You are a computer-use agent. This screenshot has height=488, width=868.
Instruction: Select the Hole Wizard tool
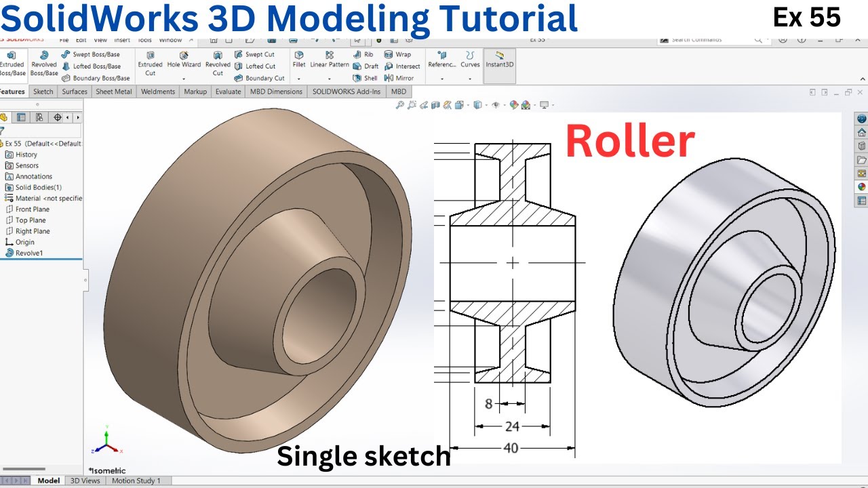tap(184, 60)
